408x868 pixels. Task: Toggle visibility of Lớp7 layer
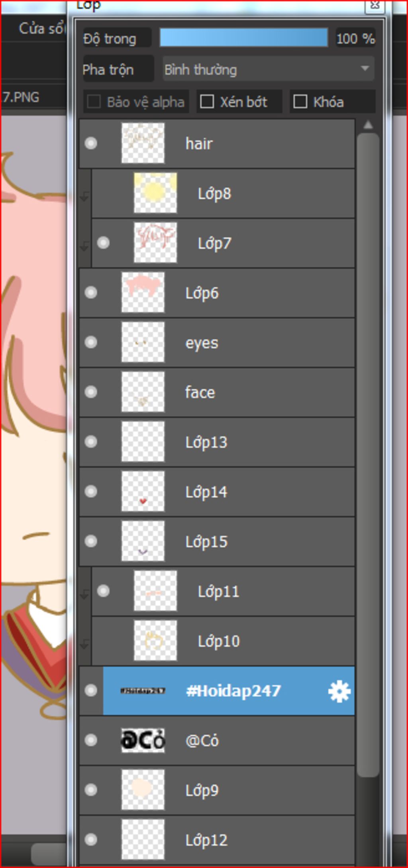click(x=103, y=243)
